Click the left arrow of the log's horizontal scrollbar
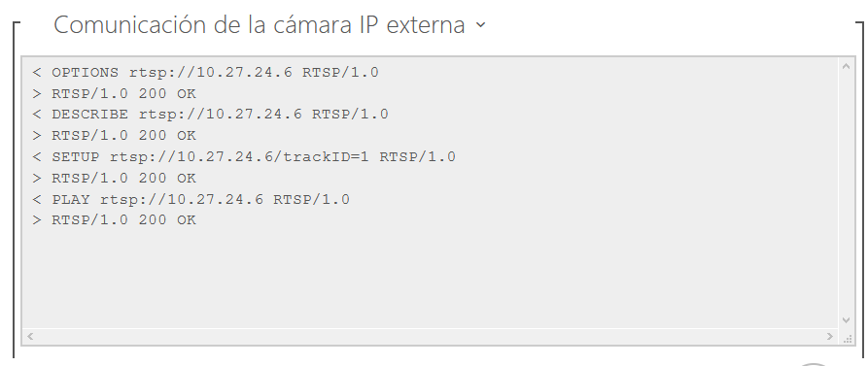 [30, 336]
